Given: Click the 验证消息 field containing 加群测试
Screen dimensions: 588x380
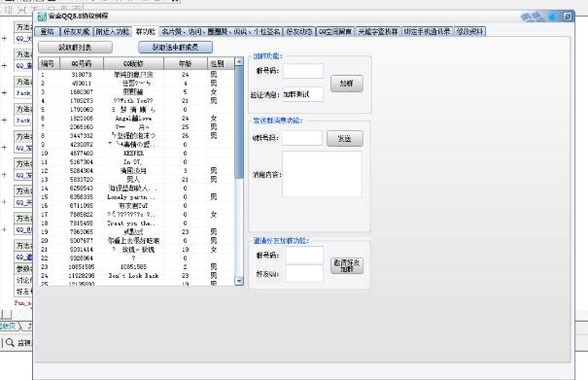Looking at the screenshot, I should pyautogui.click(x=303, y=94).
